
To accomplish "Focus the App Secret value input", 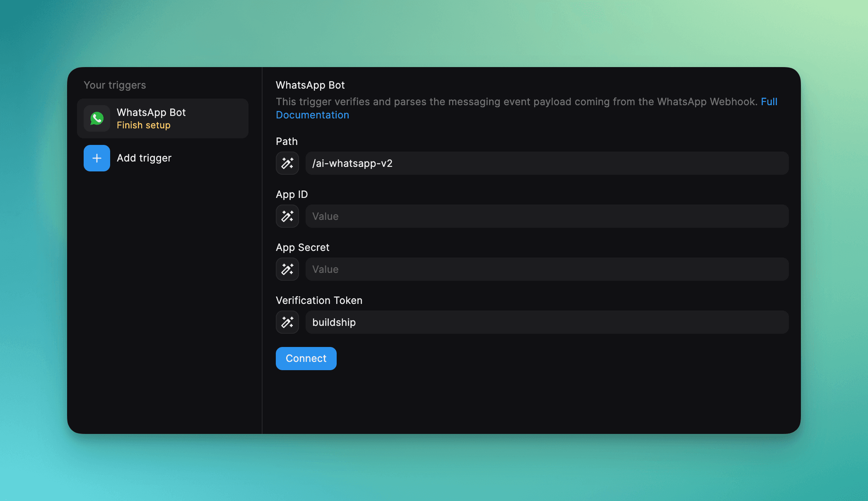I will pyautogui.click(x=547, y=269).
